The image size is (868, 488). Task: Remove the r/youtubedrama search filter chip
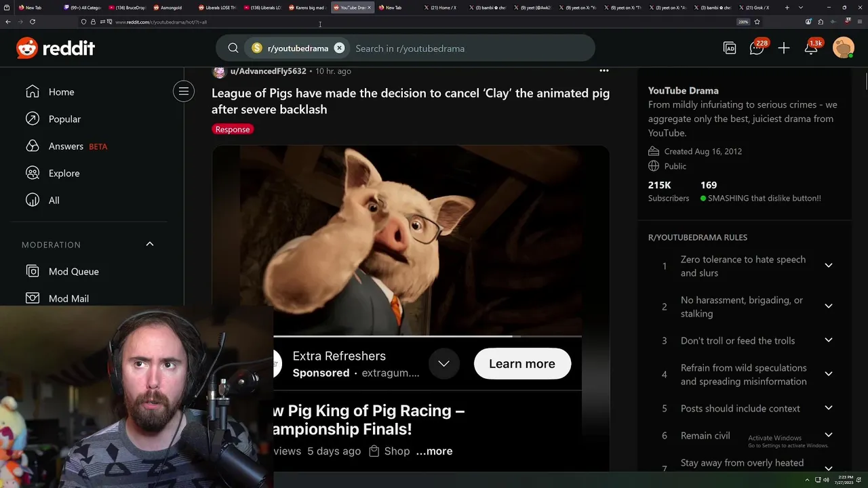pyautogui.click(x=339, y=48)
